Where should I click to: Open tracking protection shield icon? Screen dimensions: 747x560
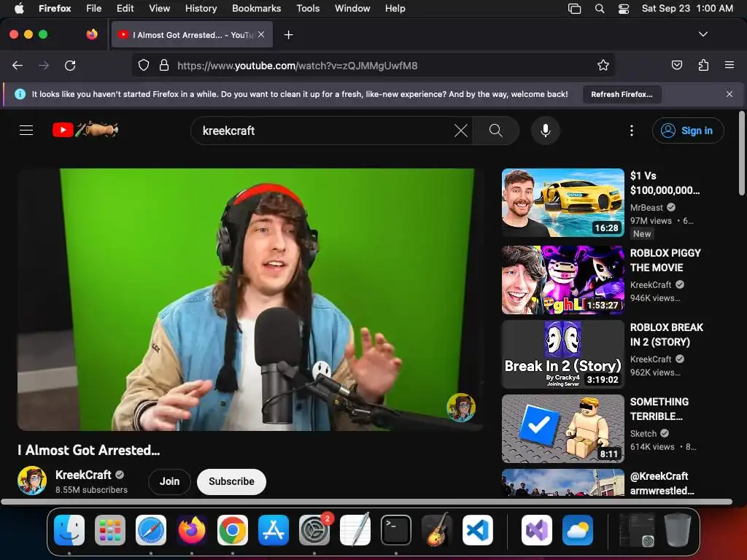[x=144, y=65]
